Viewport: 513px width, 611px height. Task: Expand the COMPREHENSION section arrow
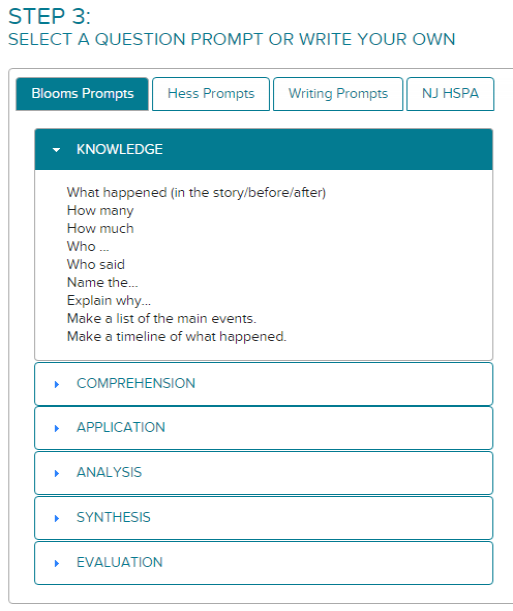[57, 385]
